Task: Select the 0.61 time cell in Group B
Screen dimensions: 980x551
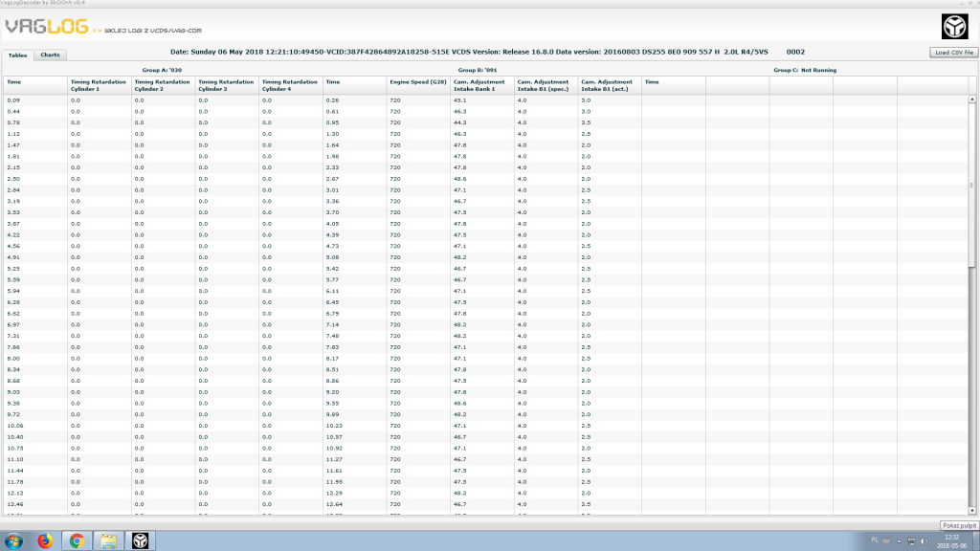Action: tap(332, 111)
